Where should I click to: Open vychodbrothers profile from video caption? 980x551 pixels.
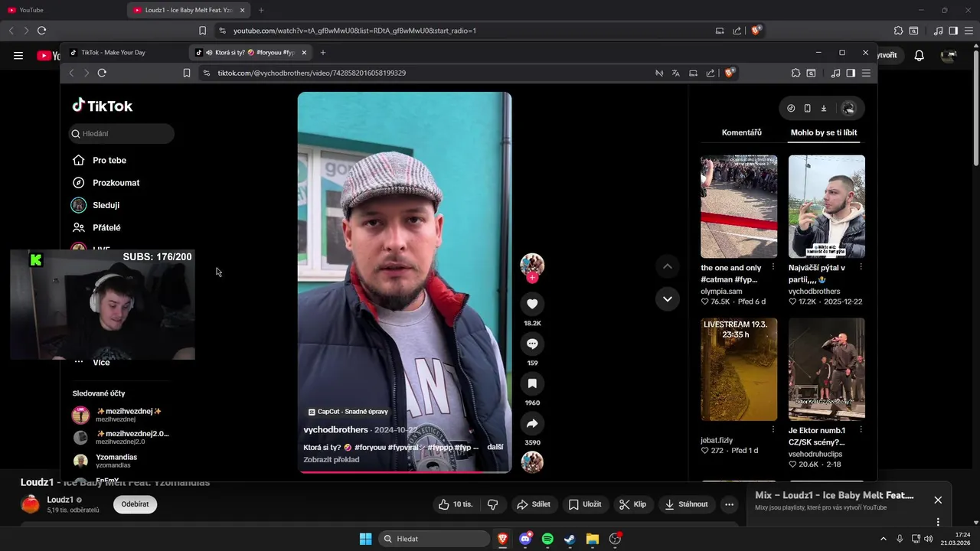[335, 430]
